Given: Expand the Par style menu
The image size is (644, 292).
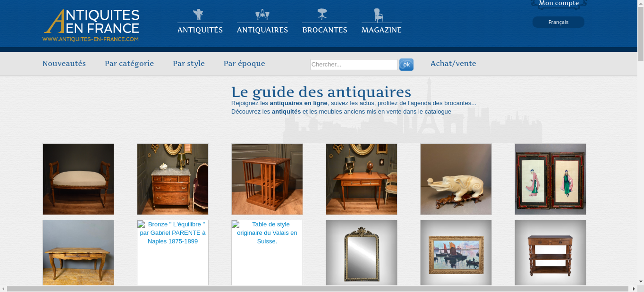Looking at the screenshot, I should 189,63.
